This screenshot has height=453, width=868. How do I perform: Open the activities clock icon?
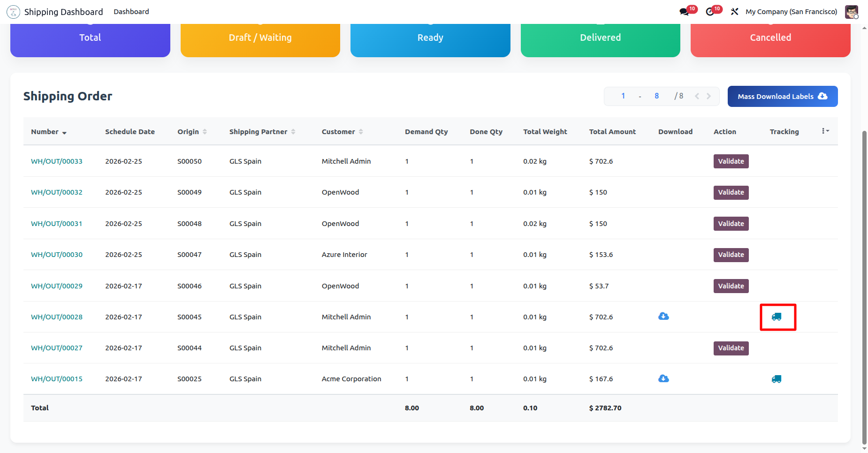click(x=710, y=12)
